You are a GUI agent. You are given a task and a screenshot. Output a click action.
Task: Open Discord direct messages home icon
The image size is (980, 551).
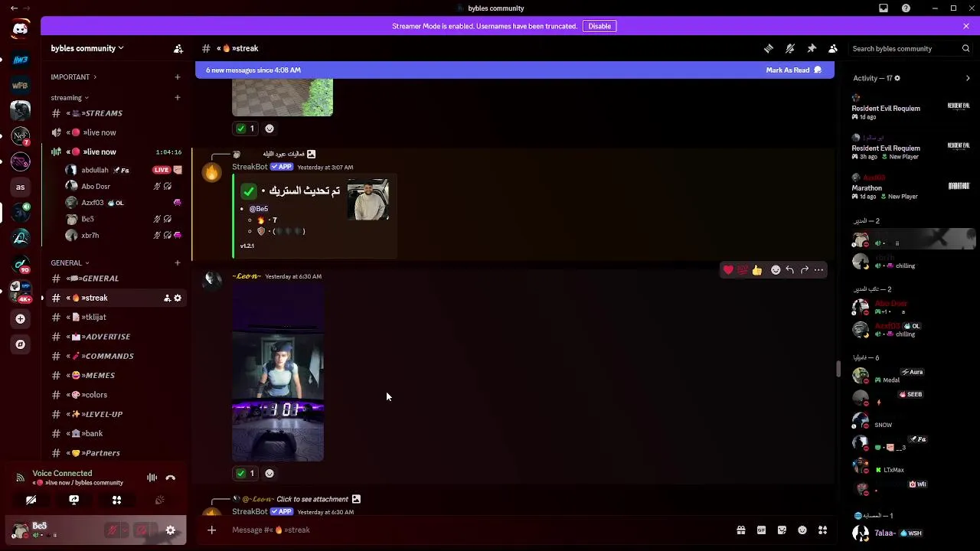pos(21,29)
